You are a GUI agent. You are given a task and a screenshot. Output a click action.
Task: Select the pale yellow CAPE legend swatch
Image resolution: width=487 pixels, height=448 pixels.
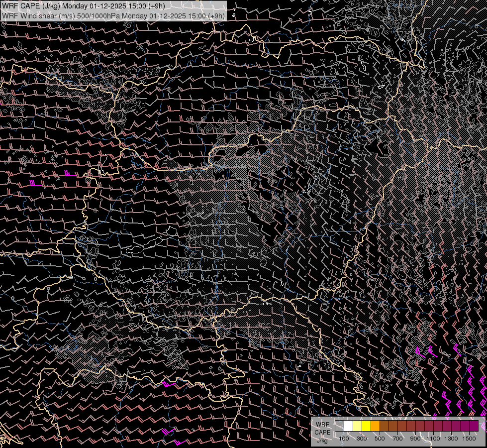(x=358, y=426)
